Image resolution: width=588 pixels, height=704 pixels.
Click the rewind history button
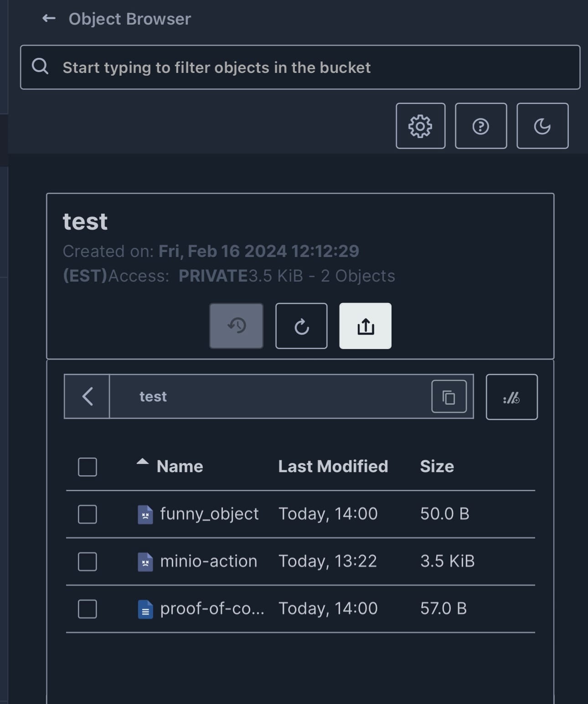point(236,326)
